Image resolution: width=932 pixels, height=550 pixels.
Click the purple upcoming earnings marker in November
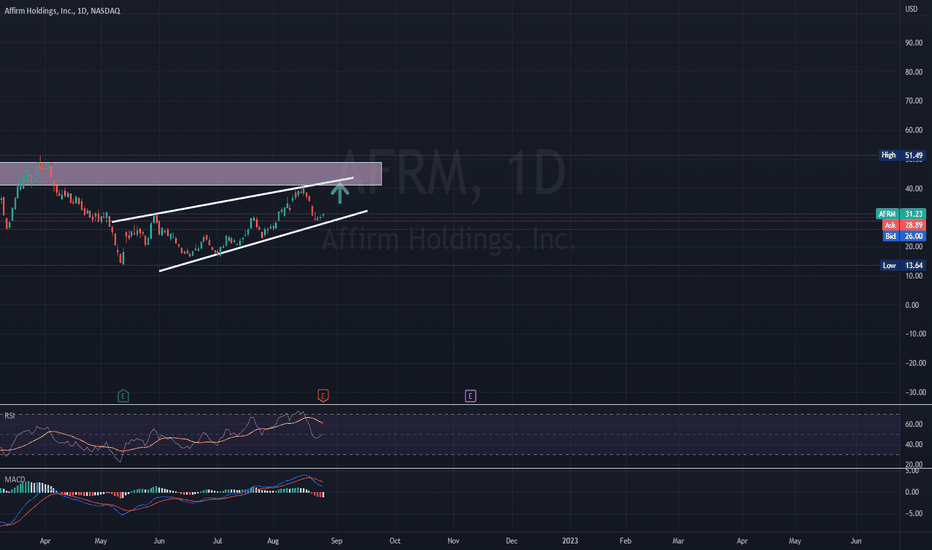(x=470, y=396)
